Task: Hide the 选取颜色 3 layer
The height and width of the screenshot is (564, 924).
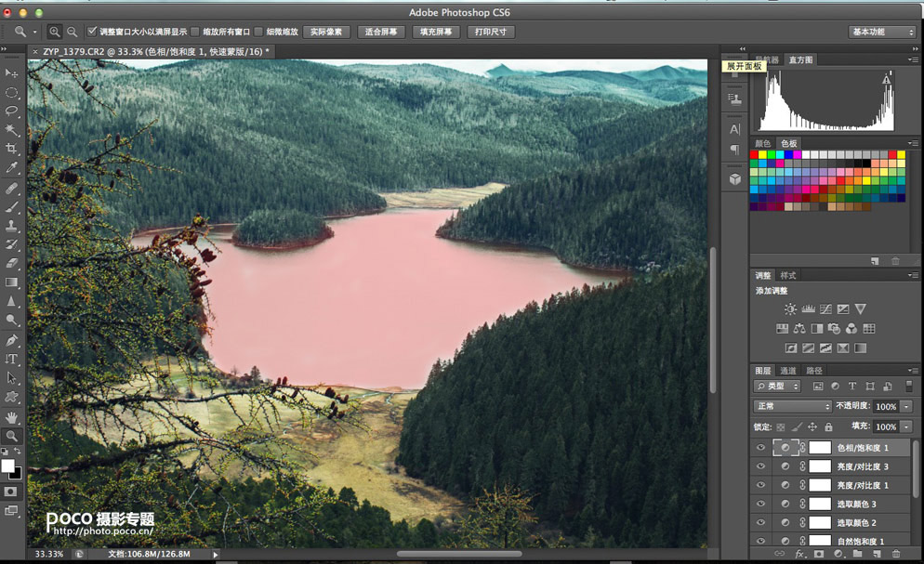Action: pos(760,504)
